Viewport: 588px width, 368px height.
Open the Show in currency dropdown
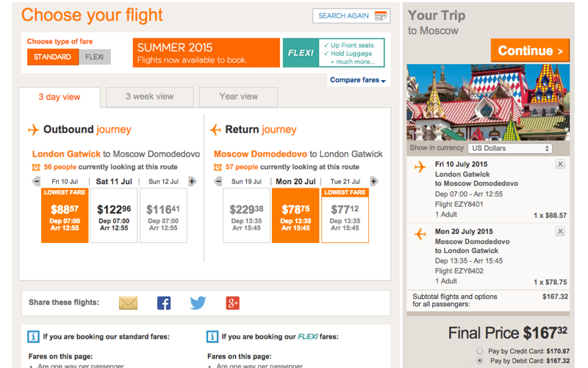click(510, 148)
